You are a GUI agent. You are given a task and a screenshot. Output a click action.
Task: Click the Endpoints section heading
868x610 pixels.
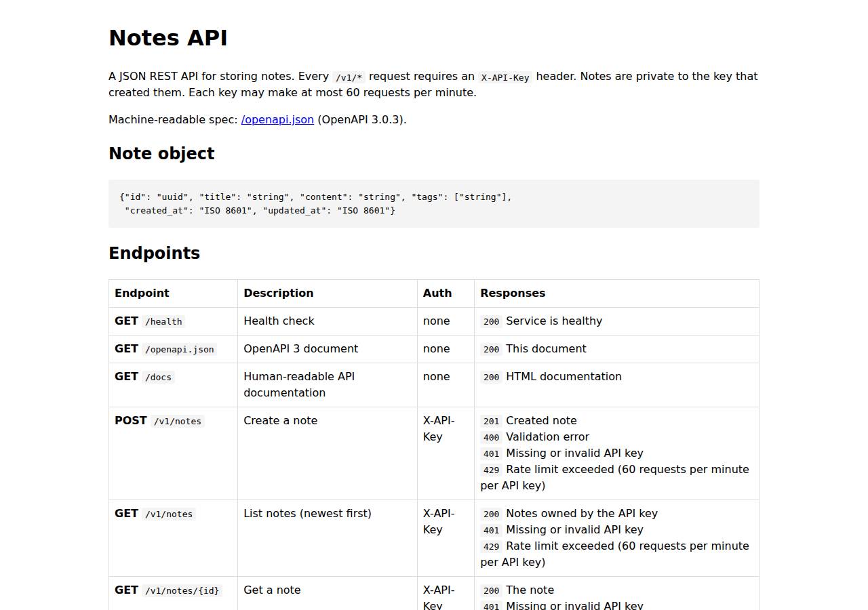coord(154,253)
